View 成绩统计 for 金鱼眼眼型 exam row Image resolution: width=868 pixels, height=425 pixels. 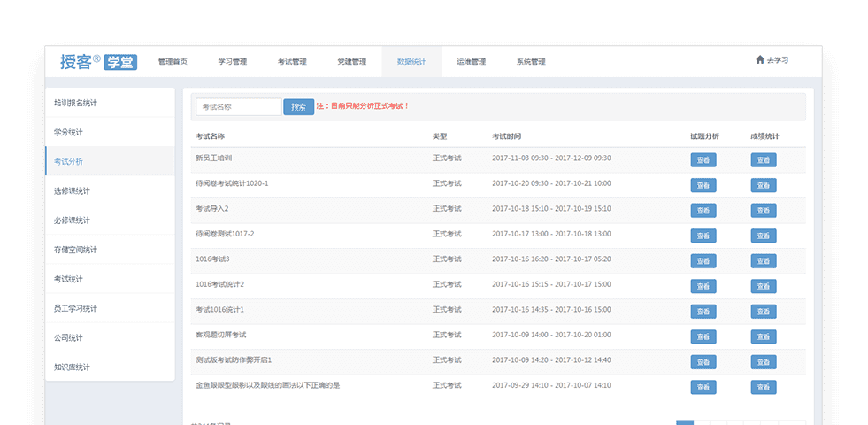[764, 387]
